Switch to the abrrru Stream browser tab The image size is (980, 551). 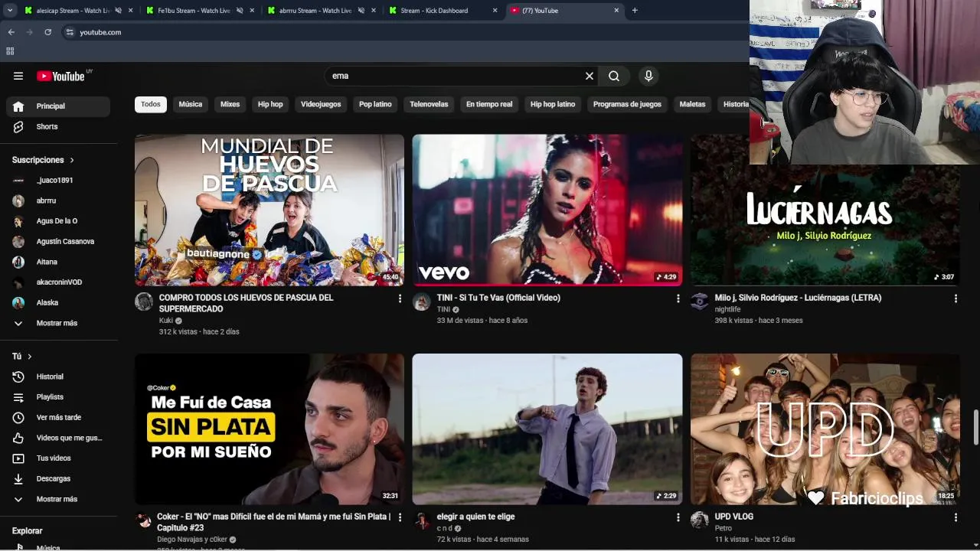click(x=315, y=11)
